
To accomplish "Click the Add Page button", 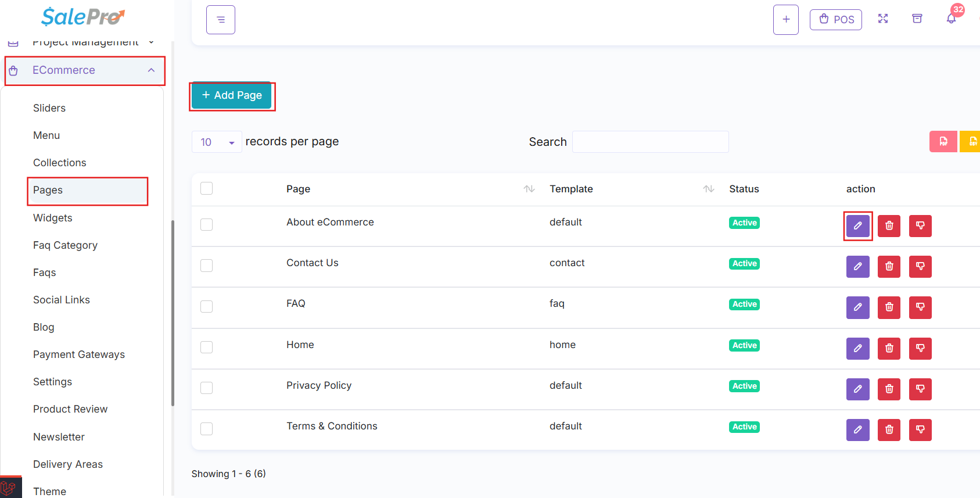I will pyautogui.click(x=232, y=95).
